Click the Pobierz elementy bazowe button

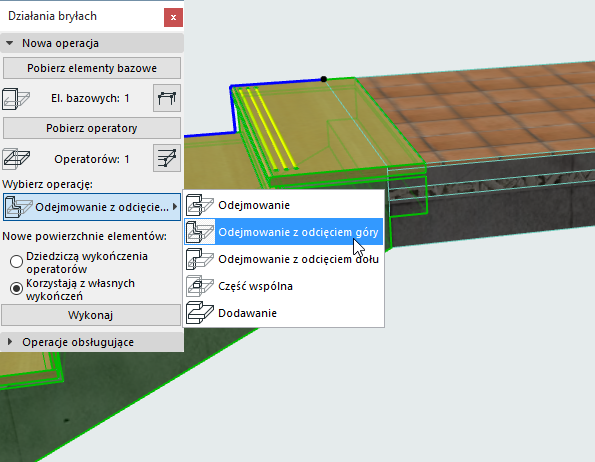click(92, 68)
